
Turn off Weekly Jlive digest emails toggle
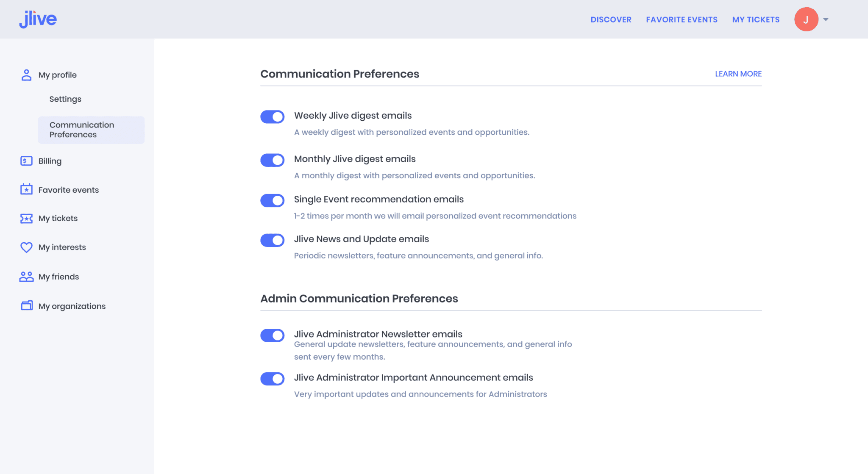click(x=272, y=117)
